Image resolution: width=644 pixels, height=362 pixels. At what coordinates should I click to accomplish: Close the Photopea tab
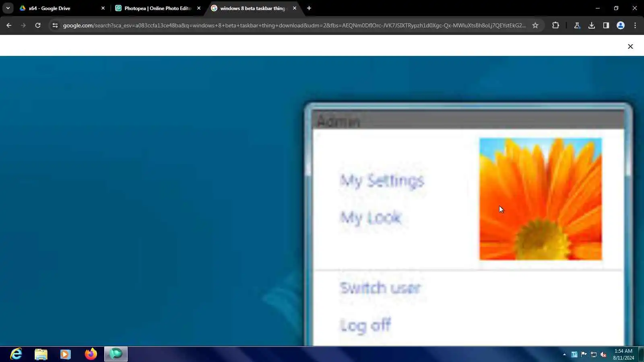click(x=199, y=8)
